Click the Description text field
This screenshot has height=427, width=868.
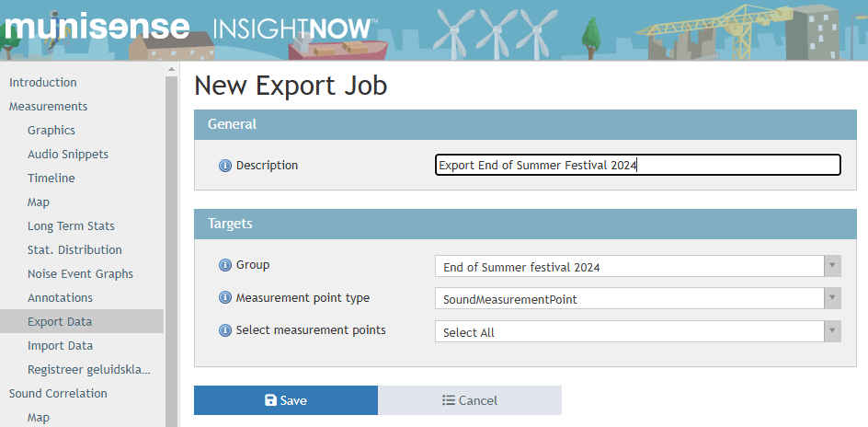click(x=637, y=166)
